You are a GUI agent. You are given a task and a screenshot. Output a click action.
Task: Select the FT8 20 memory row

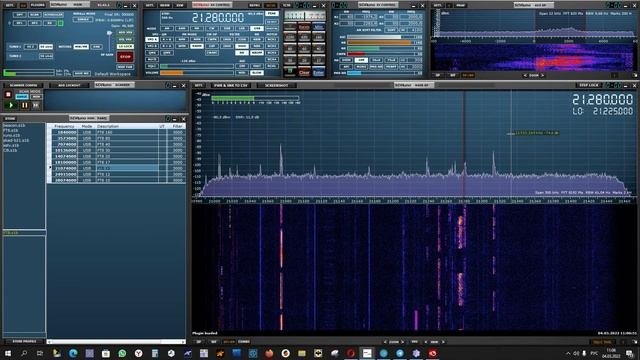click(x=116, y=156)
